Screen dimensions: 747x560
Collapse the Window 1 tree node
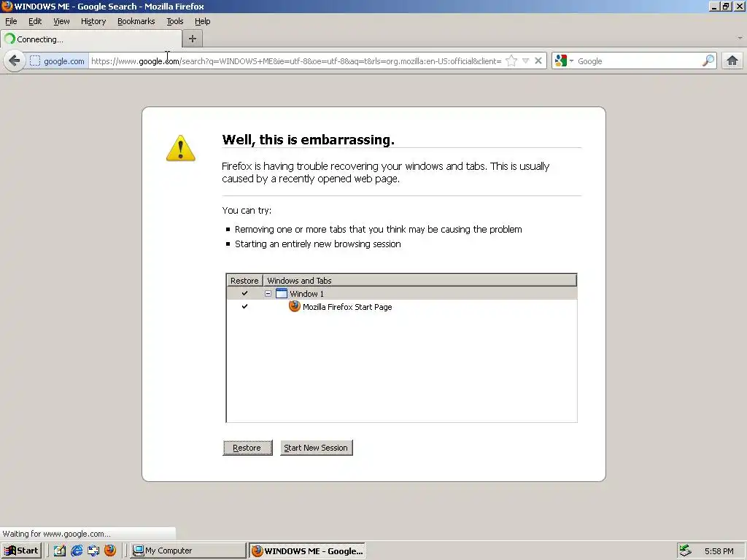[268, 293]
